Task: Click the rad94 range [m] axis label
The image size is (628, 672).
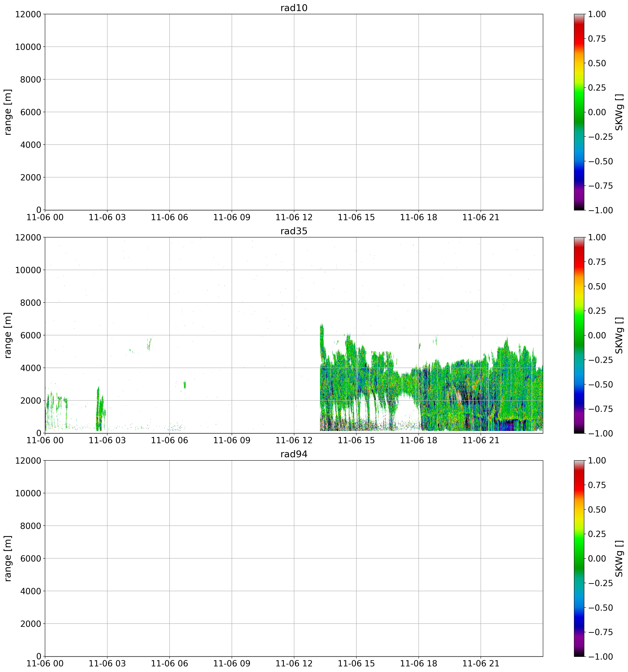Action: click(x=8, y=558)
